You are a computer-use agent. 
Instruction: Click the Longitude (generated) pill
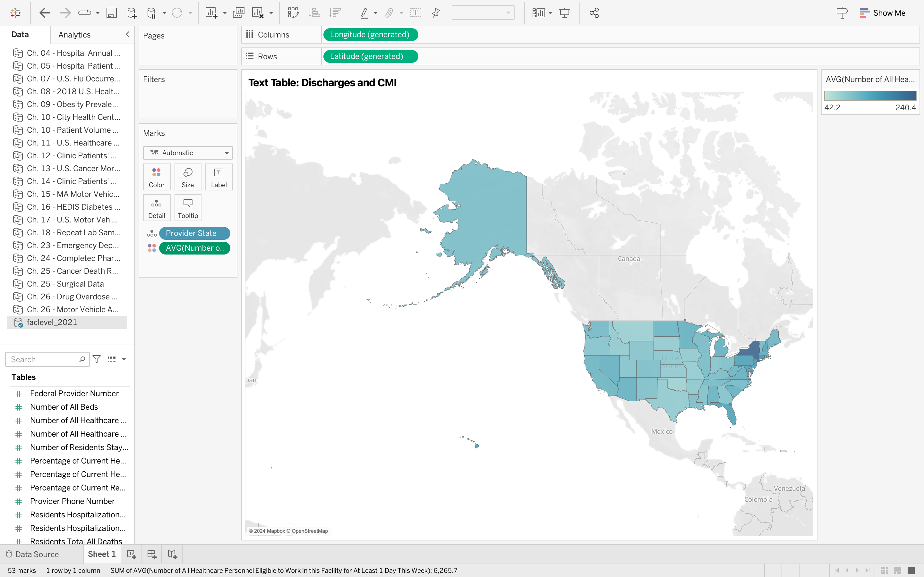click(x=370, y=35)
